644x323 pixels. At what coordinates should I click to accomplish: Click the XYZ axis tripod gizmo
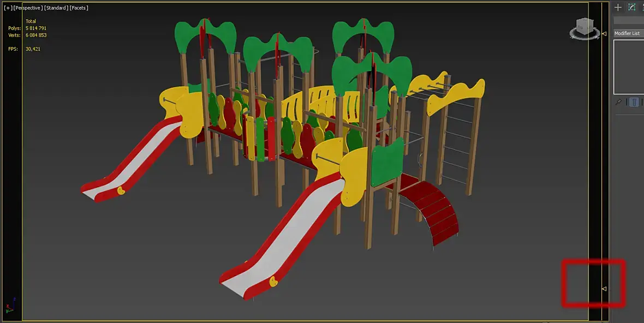coord(10,306)
